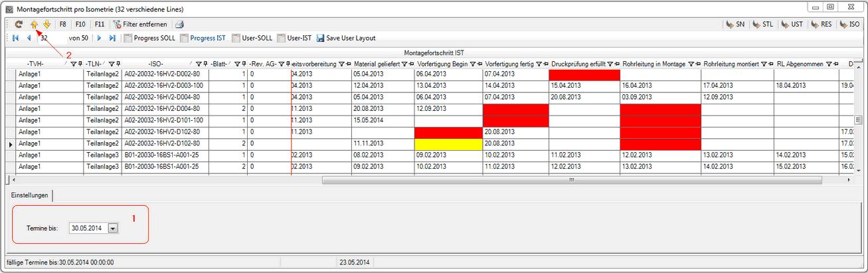This screenshot has width=868, height=273.
Task: Open the STL link in the toolbar
Action: pos(762,25)
